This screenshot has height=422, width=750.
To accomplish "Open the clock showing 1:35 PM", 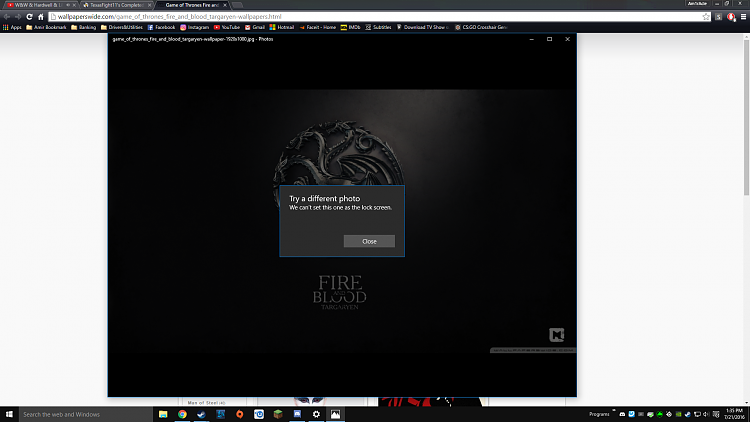I will point(734,414).
